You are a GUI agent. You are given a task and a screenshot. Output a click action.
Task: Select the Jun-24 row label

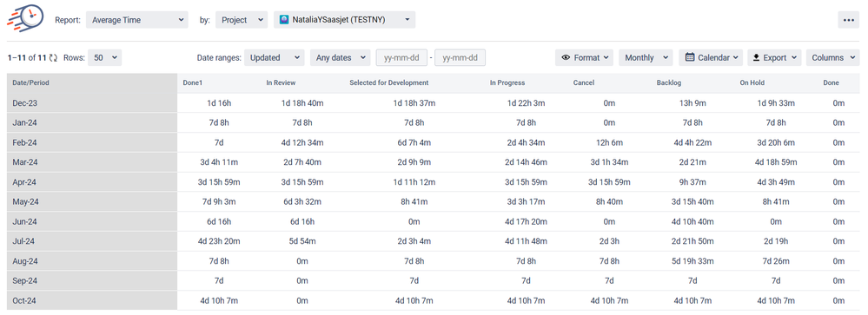(25, 221)
